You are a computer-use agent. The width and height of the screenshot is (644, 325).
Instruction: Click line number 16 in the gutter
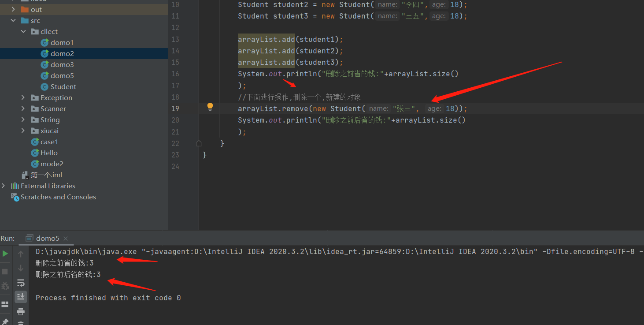(175, 74)
